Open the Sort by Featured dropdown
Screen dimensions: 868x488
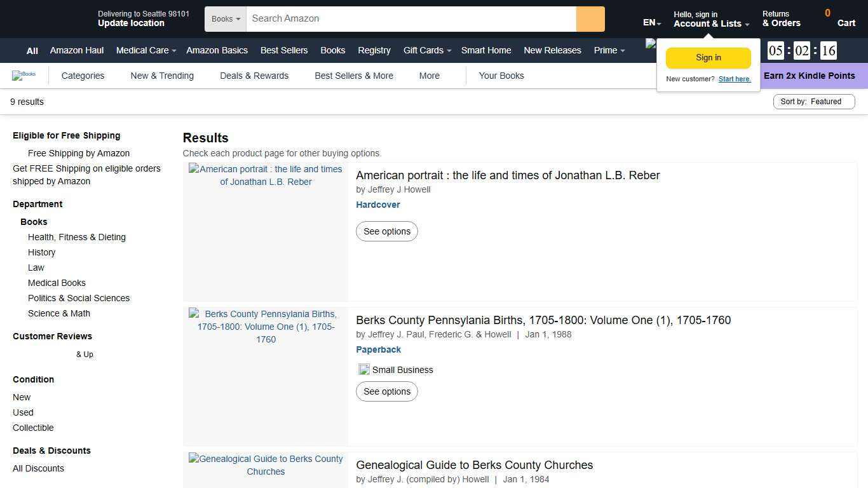click(813, 102)
